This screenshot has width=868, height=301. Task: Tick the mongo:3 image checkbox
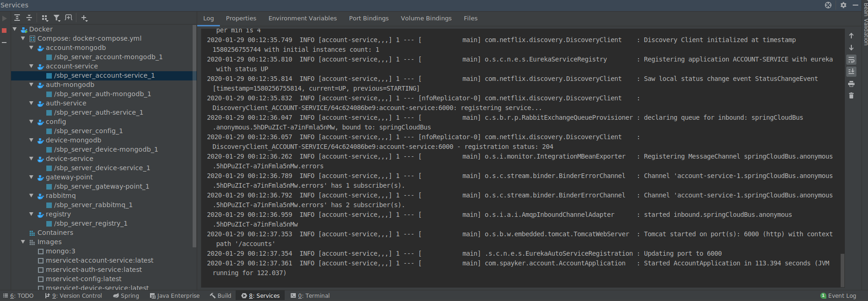pyautogui.click(x=41, y=252)
